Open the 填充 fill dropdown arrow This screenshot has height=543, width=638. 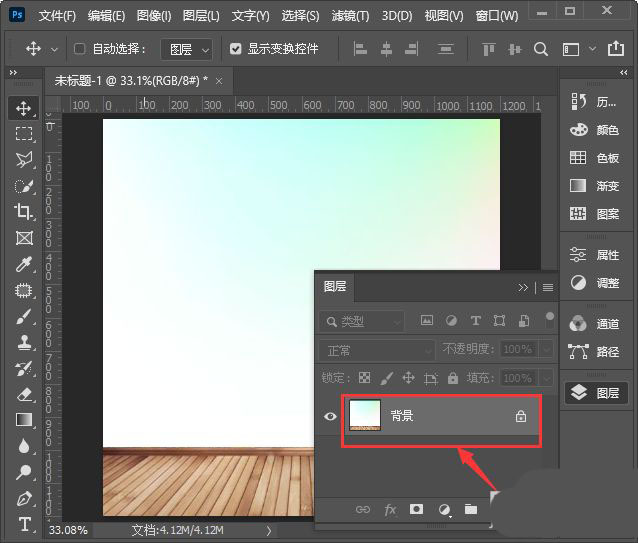(x=546, y=379)
